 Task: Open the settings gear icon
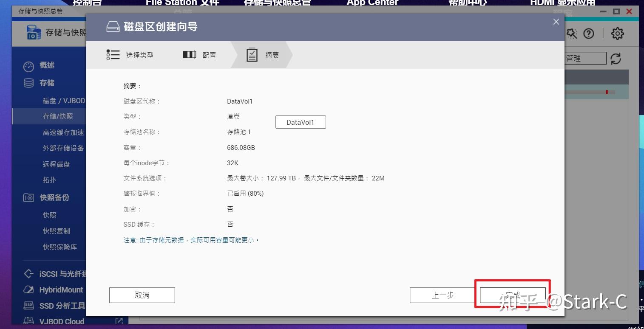(x=618, y=33)
